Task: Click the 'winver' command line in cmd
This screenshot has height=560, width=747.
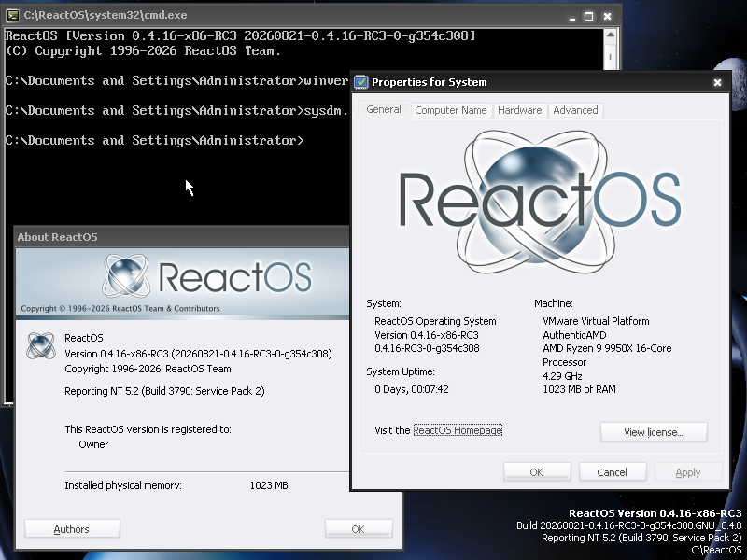Action: 177,80
